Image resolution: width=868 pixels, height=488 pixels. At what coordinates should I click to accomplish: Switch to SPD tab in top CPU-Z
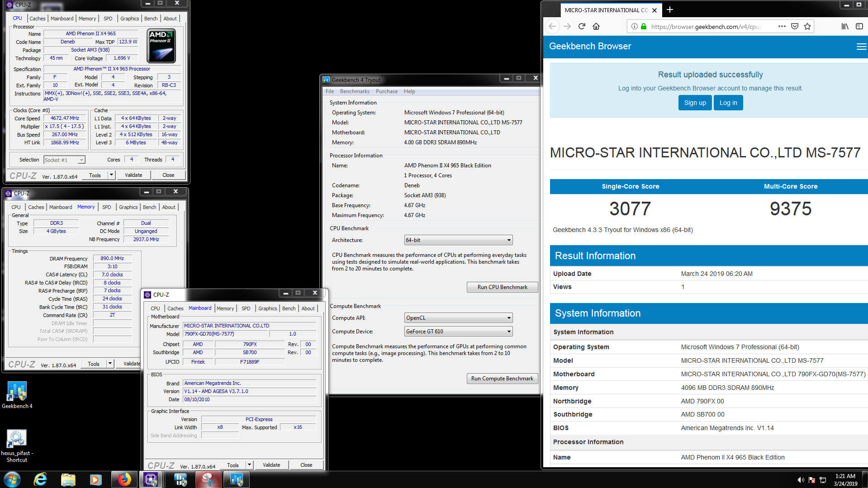tap(108, 19)
